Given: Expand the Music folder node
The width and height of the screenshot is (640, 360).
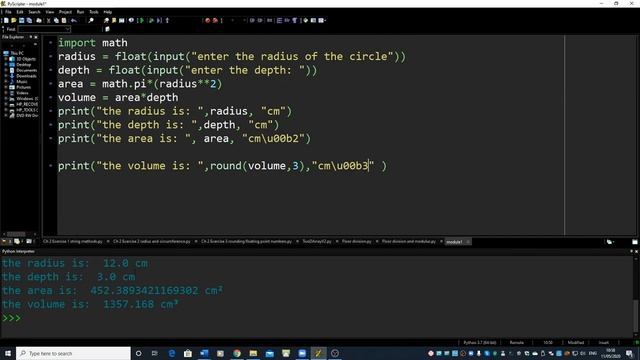Looking at the screenshot, I should click(6, 82).
